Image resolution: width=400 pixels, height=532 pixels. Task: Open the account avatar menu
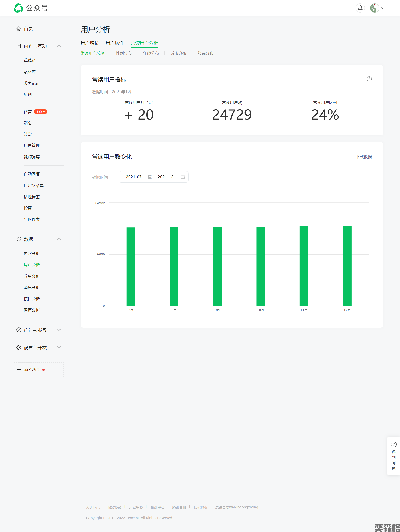(376, 8)
